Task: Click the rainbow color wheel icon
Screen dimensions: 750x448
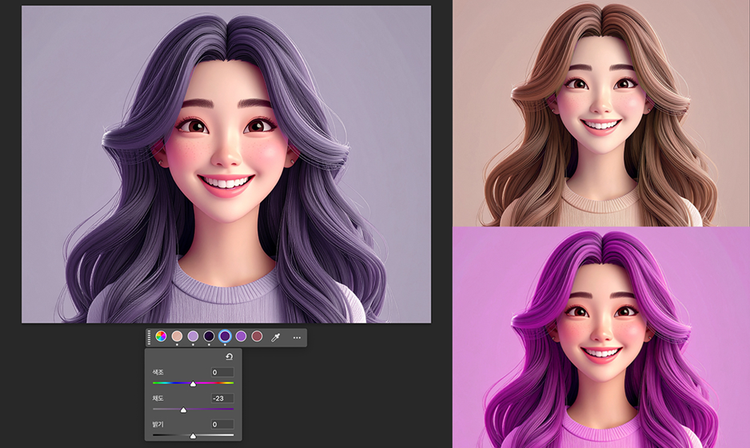Action: (x=161, y=336)
